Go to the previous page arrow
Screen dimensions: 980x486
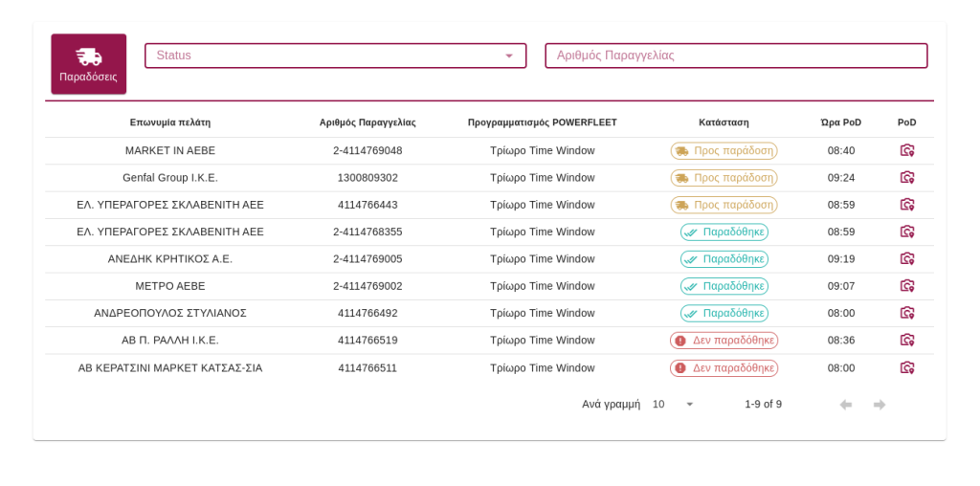pyautogui.click(x=845, y=405)
